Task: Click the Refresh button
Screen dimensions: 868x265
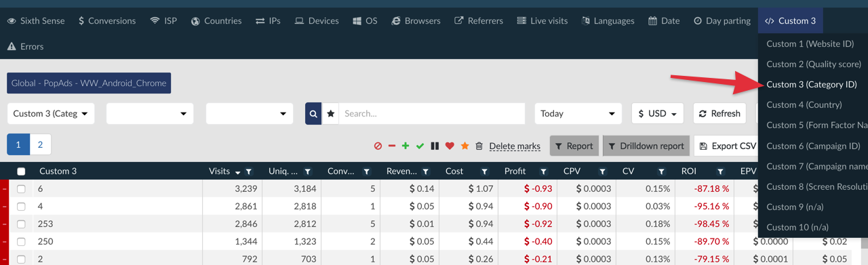Action: pos(719,114)
